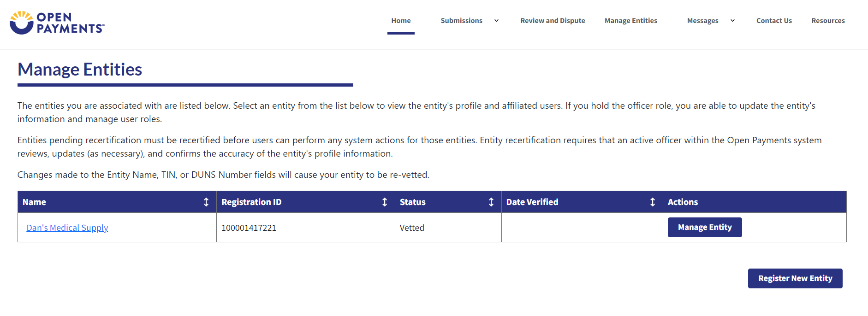Click Status column sort arrows
This screenshot has height=316, width=868.
[x=491, y=202]
